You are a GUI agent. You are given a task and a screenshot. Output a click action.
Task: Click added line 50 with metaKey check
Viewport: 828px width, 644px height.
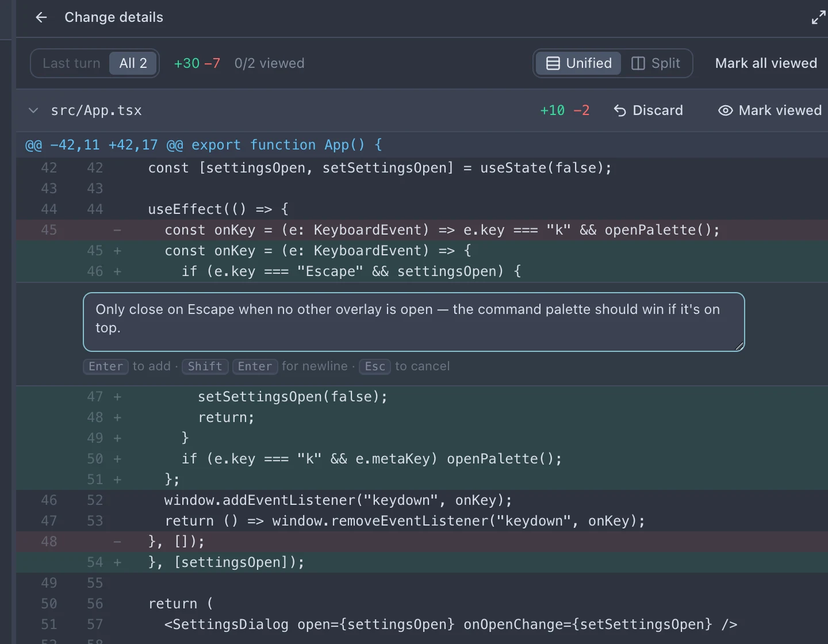pos(422,459)
